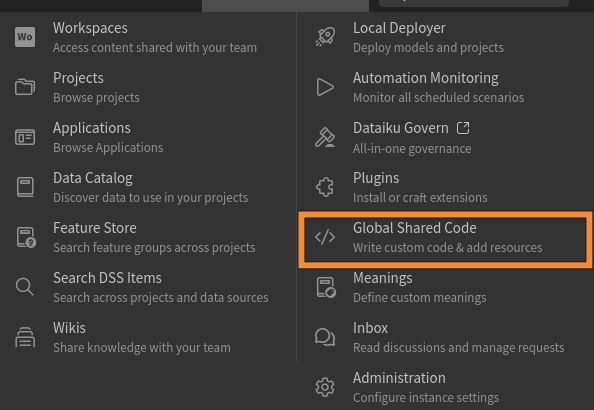The image size is (594, 410).
Task: Click 'Configure instance settings' text
Action: (426, 398)
